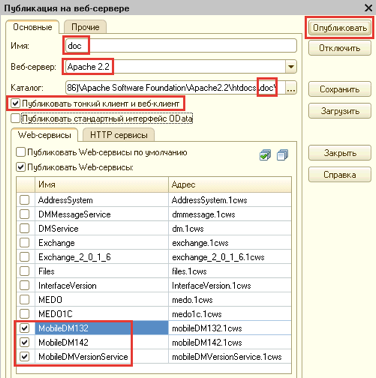Select the exchange_2_0_1_6.1cws address cell
The image size is (376, 378).
click(x=230, y=257)
